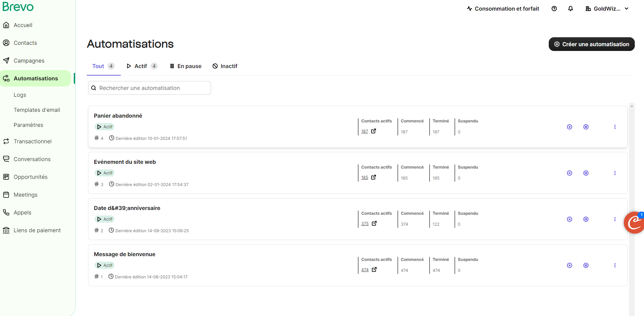The height and width of the screenshot is (316, 644).
Task: Click the 187 active contacts link
Action: (365, 131)
